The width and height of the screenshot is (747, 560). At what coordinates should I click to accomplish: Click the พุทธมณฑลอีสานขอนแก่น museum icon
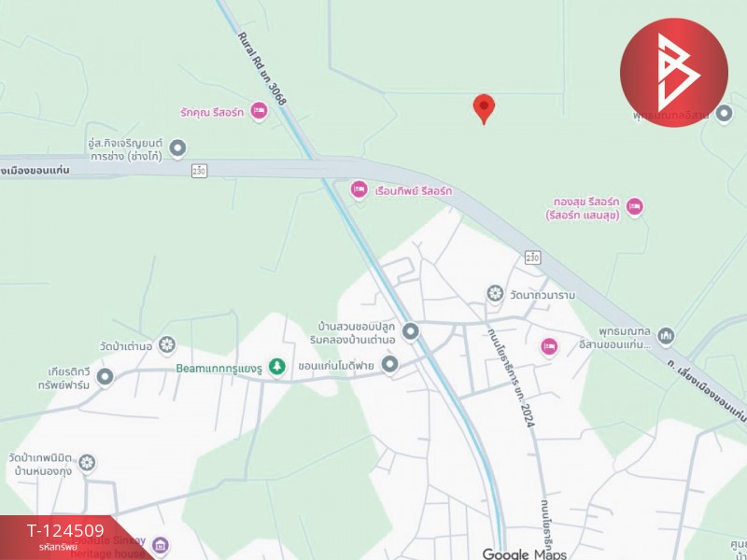666,337
